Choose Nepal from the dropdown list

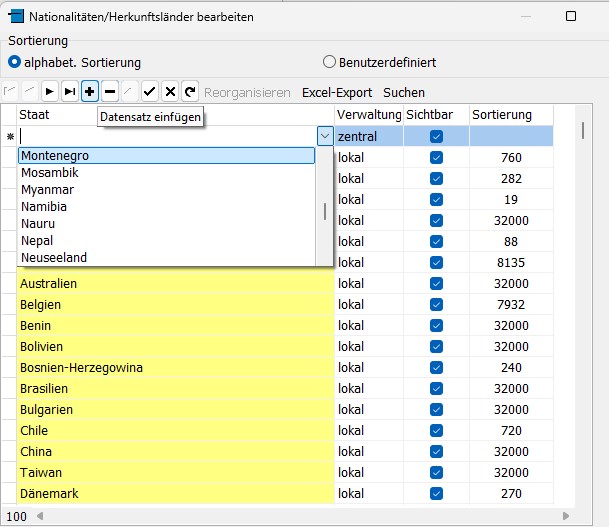pyautogui.click(x=166, y=240)
